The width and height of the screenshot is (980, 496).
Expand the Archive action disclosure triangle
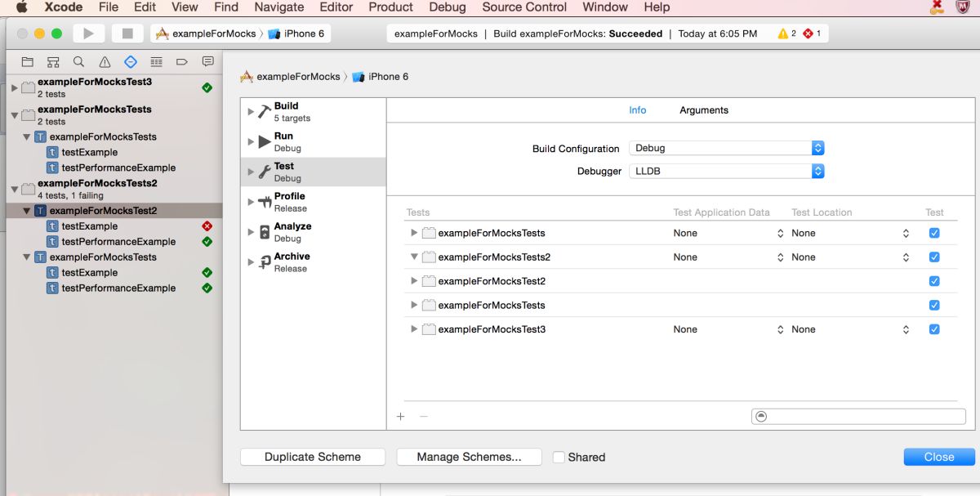pos(251,262)
